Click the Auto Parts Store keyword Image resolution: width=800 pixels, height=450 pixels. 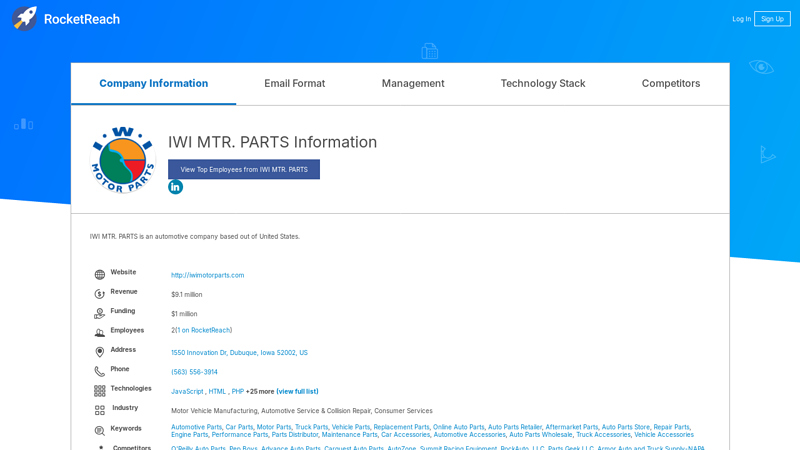626,427
